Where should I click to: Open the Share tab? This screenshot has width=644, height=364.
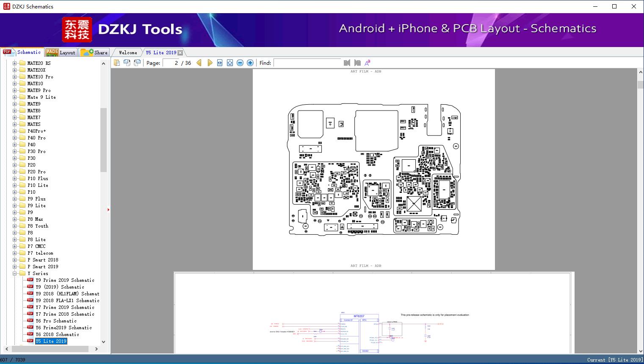[95, 53]
